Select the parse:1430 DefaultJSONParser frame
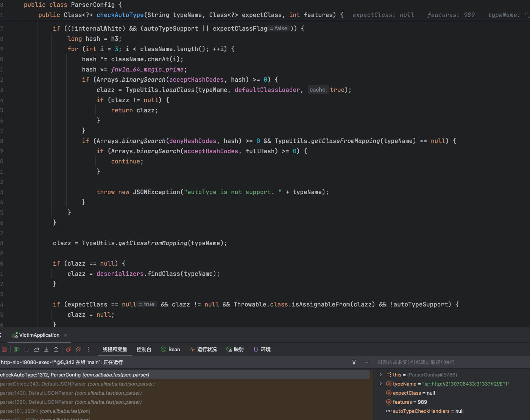The width and height of the screenshot is (530, 420). coord(185,393)
